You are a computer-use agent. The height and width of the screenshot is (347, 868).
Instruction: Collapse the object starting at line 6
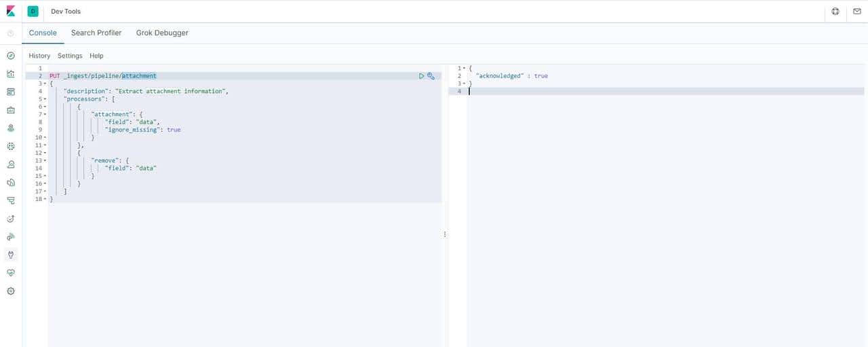(x=45, y=107)
